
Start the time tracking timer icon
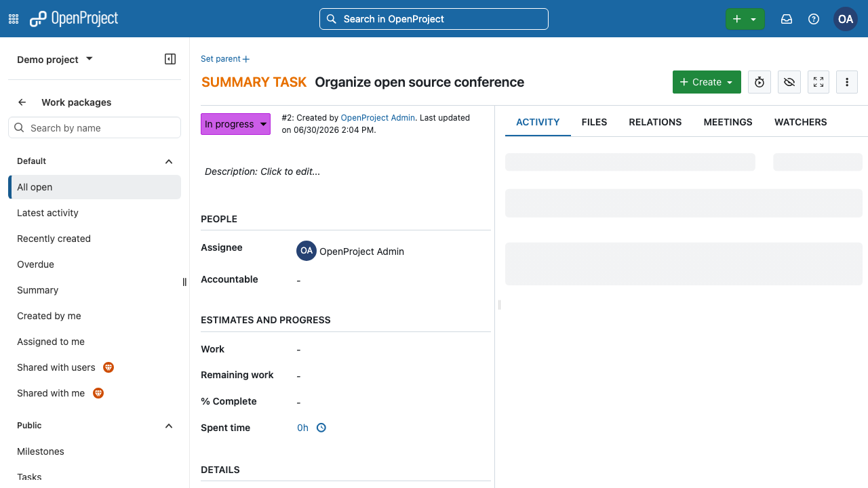759,82
